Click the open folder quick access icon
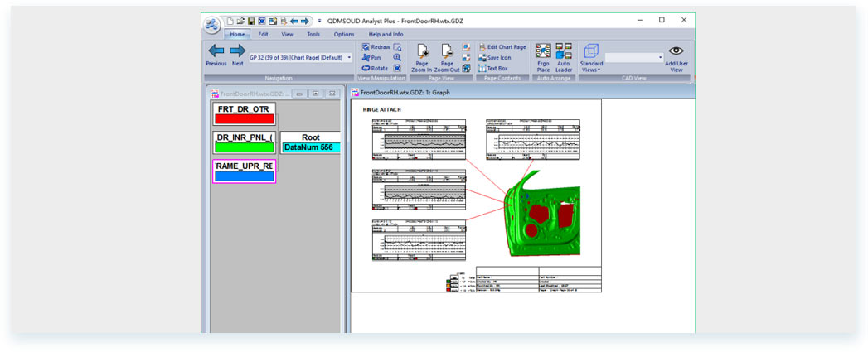The height and width of the screenshot is (352, 868). 240,21
